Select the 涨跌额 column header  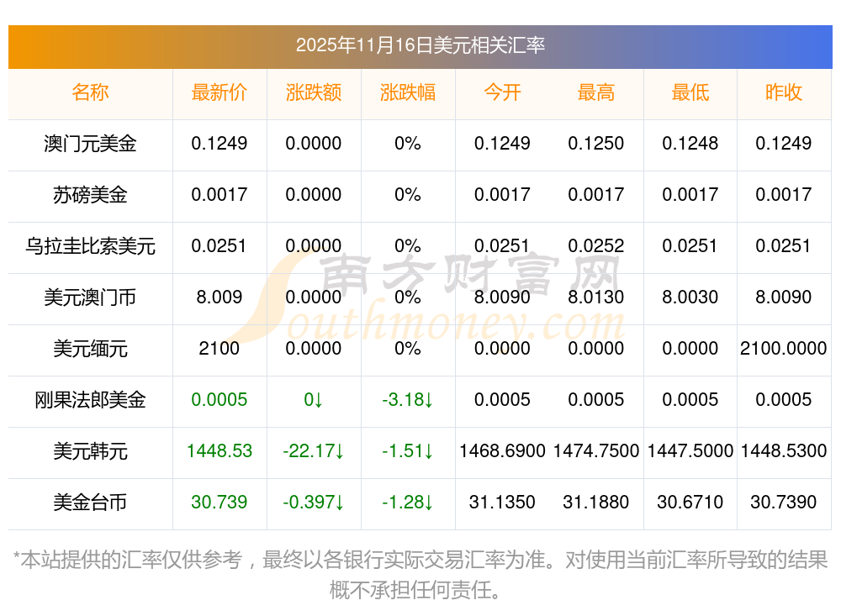tap(313, 92)
